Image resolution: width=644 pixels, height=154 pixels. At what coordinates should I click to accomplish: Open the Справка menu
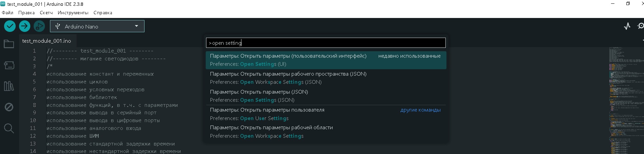(x=103, y=13)
